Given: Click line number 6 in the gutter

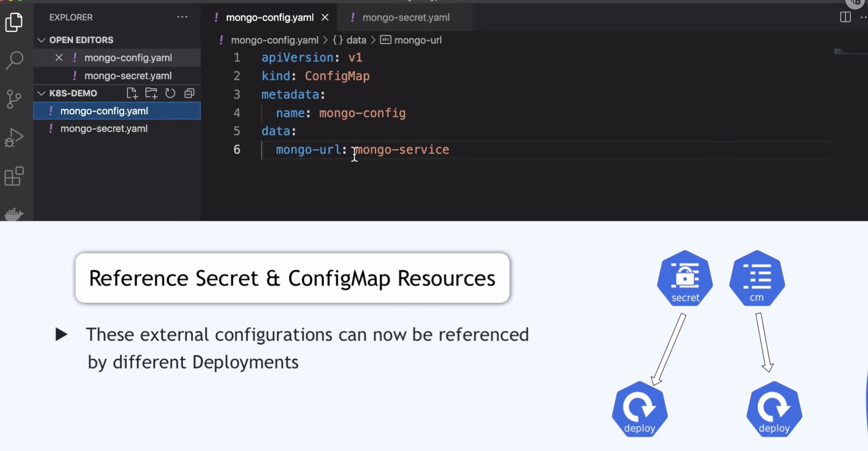Looking at the screenshot, I should 237,150.
